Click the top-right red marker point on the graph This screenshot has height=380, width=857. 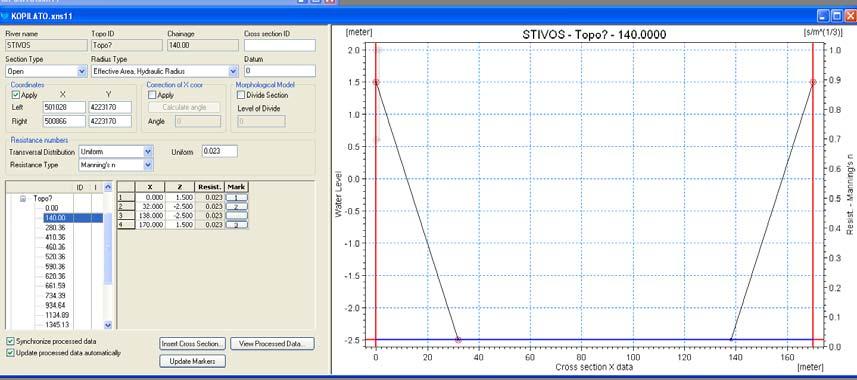coord(813,82)
